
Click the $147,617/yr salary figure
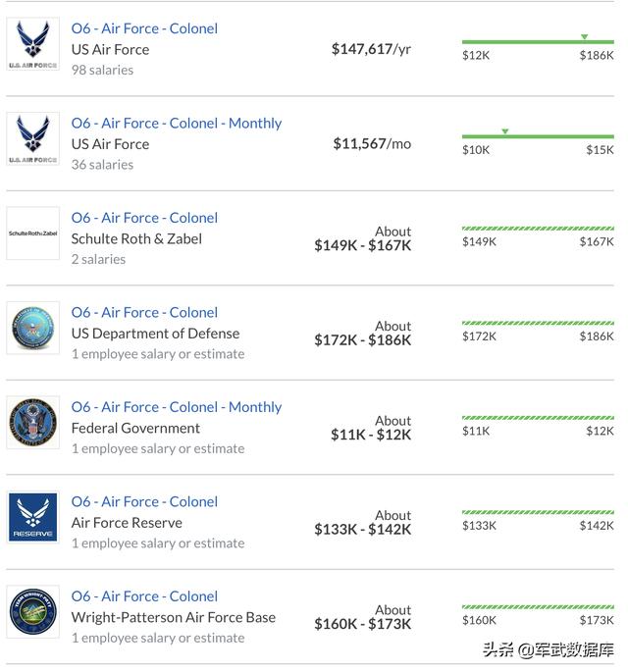pos(371,49)
